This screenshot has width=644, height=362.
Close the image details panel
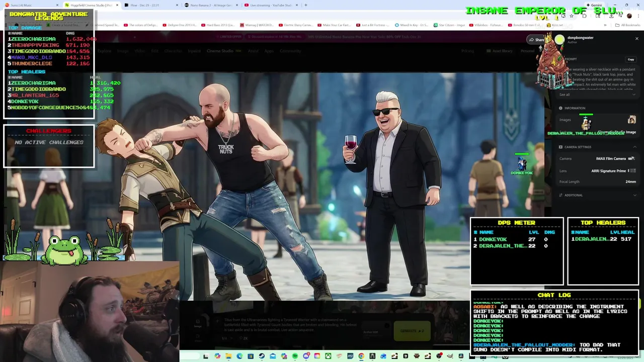(636, 39)
